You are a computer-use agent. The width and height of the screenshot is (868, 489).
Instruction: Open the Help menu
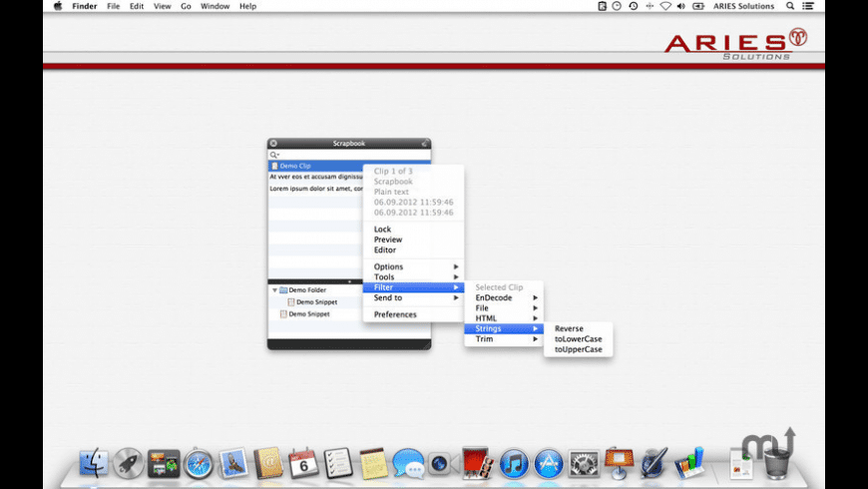[247, 6]
